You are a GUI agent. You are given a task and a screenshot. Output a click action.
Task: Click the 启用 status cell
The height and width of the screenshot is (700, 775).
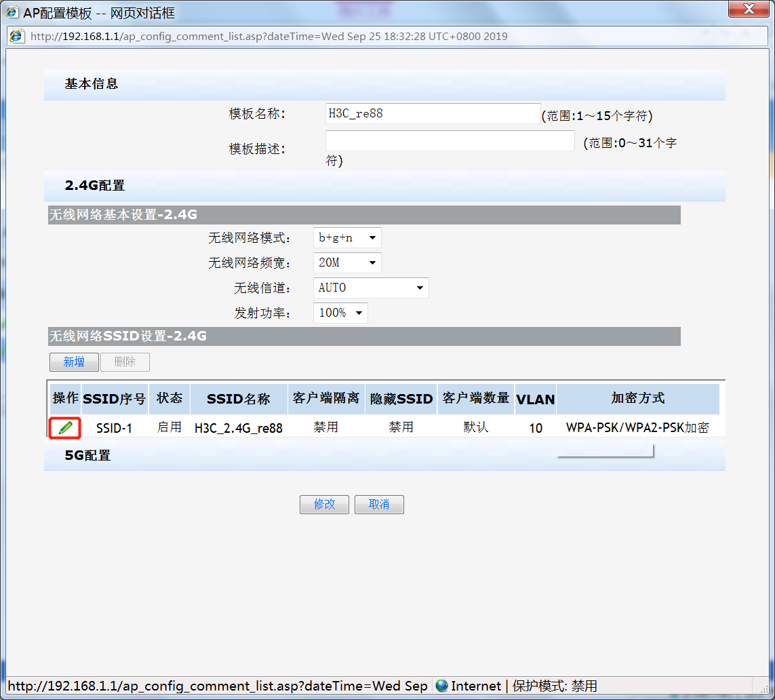[x=170, y=427]
